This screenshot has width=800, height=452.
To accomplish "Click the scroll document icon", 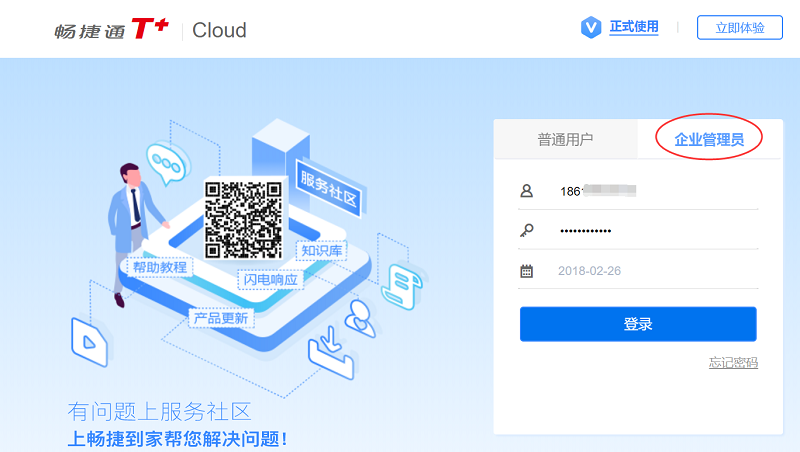I will coord(403,287).
